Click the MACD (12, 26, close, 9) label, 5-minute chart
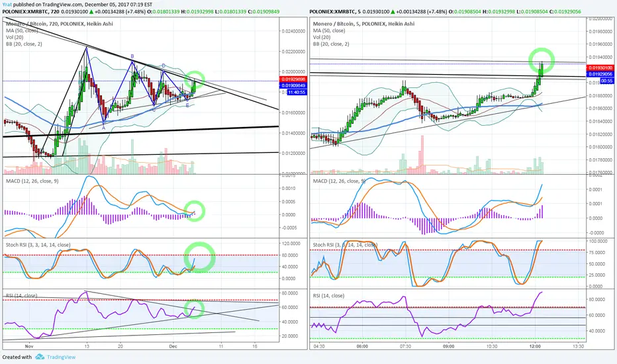Screen dimensions: 617x364 coord(339,181)
